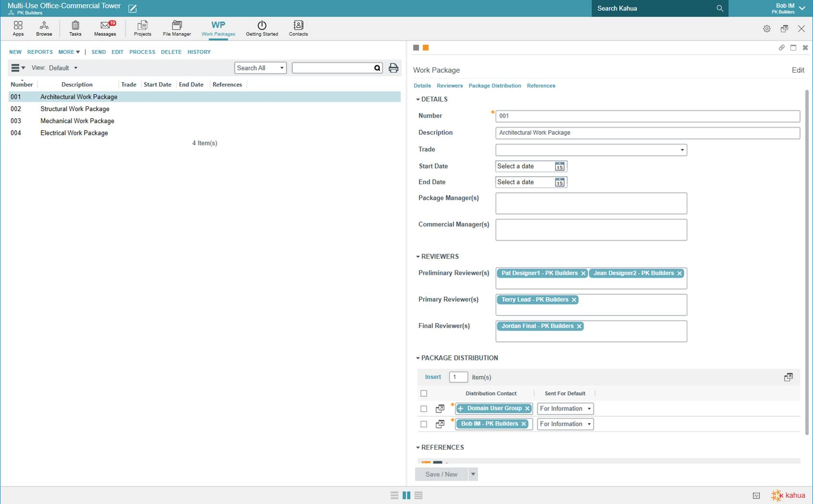Click the print icon beside search box
The image size is (813, 504).
point(393,68)
